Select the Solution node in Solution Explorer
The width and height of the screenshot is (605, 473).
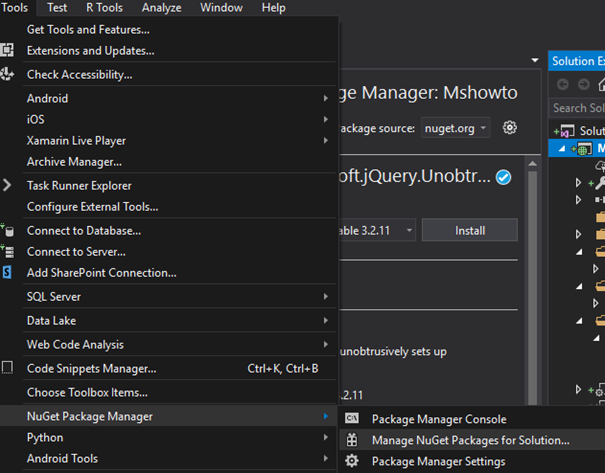click(x=577, y=131)
